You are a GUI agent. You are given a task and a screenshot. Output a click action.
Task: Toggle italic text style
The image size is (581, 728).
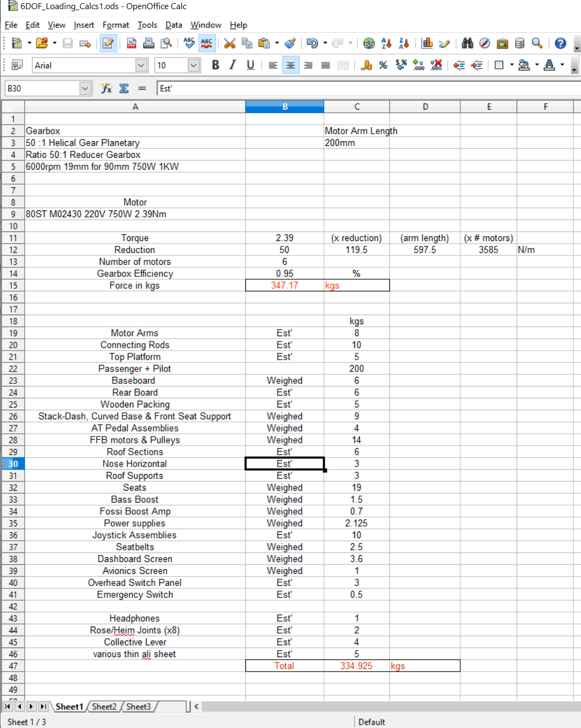click(233, 65)
